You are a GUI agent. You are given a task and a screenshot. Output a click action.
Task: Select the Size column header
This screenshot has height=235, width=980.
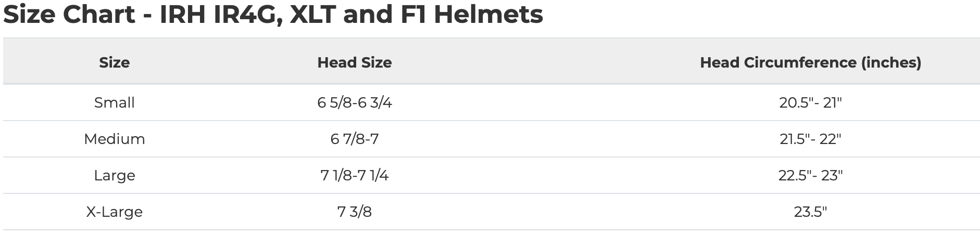point(114,63)
